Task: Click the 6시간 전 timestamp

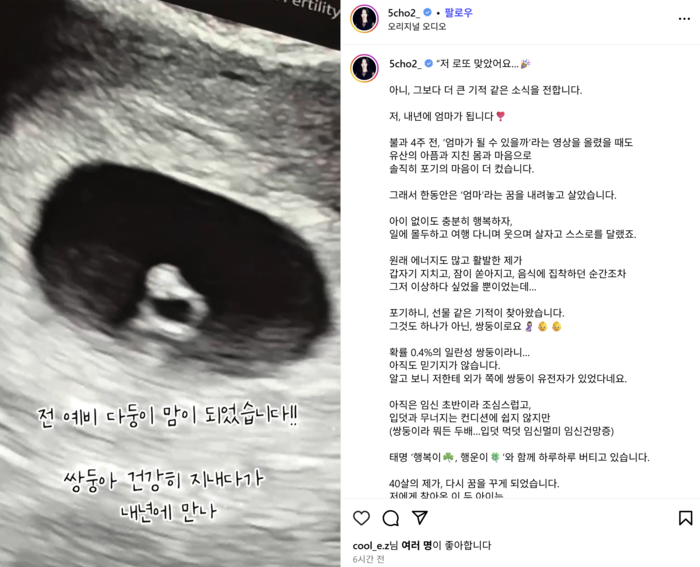Action: [x=368, y=559]
